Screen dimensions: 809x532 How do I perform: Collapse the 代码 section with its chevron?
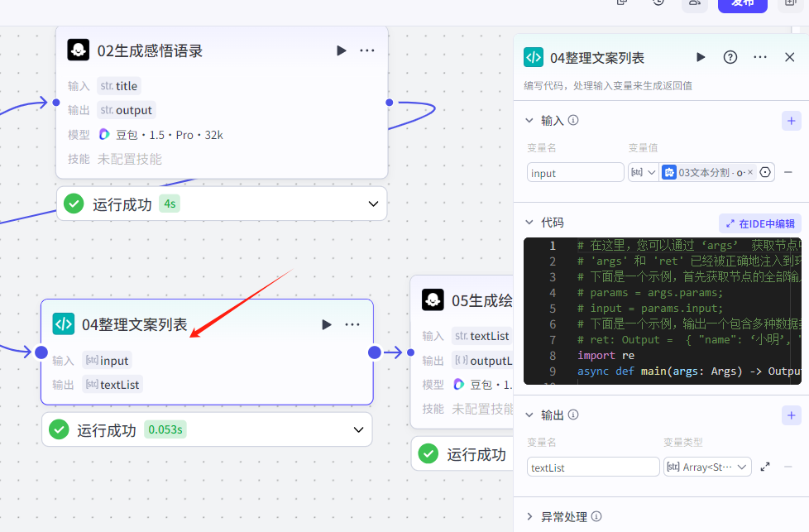[528, 223]
